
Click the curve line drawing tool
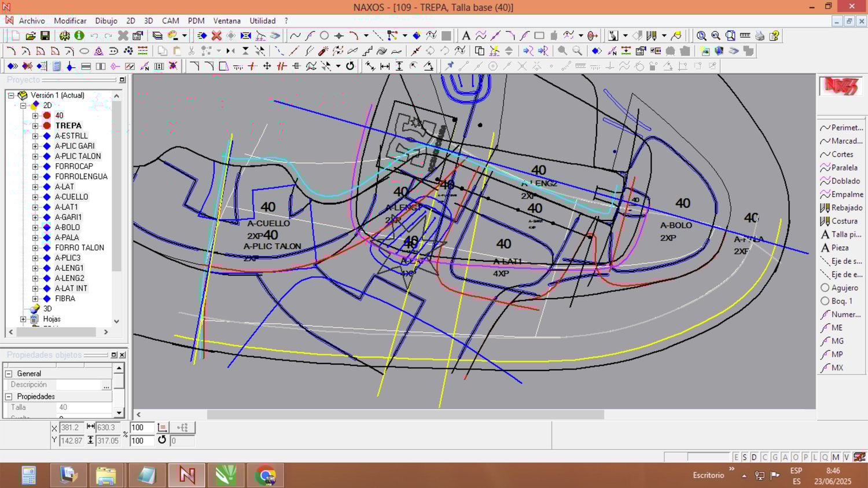[x=295, y=36]
